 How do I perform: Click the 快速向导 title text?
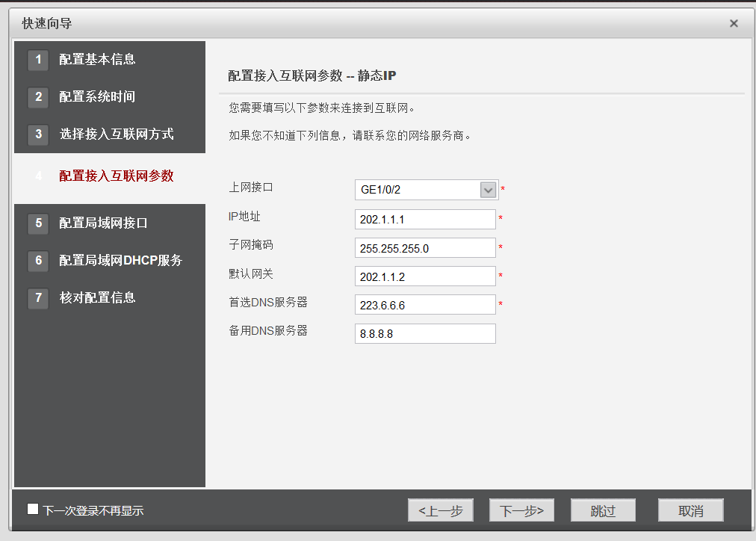47,23
